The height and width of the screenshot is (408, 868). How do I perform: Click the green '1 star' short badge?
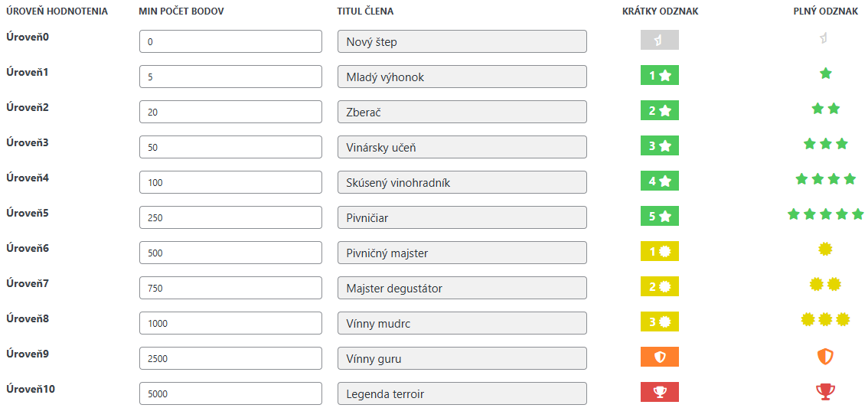659,75
